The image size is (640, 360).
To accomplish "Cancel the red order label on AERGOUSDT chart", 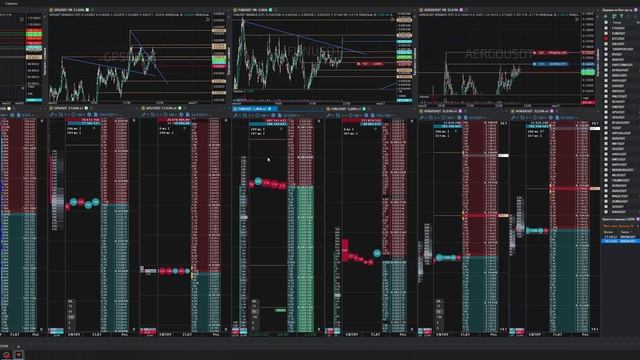I will point(535,53).
